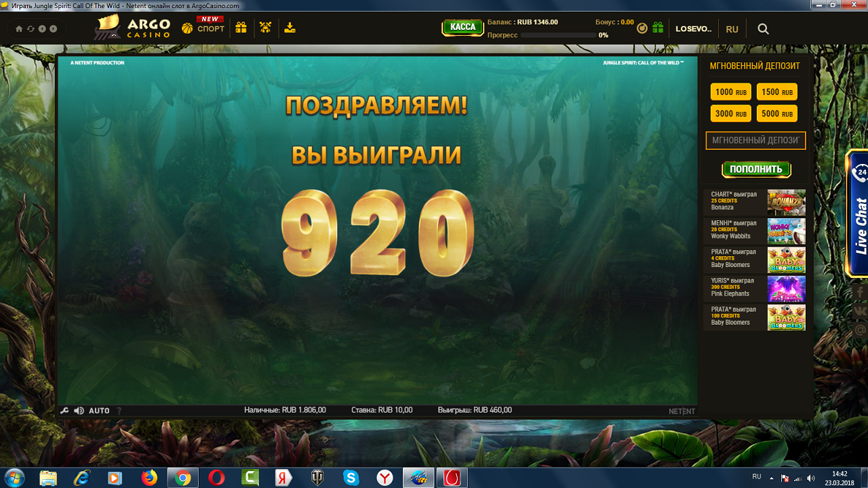Reload the game with the refresh icon
Screen dimensions: 868x488
tap(31, 28)
